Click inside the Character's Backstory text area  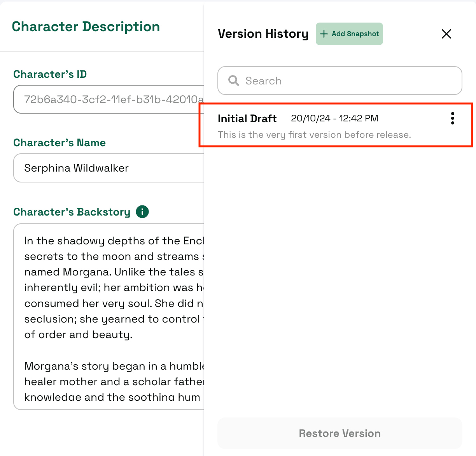coord(109,288)
